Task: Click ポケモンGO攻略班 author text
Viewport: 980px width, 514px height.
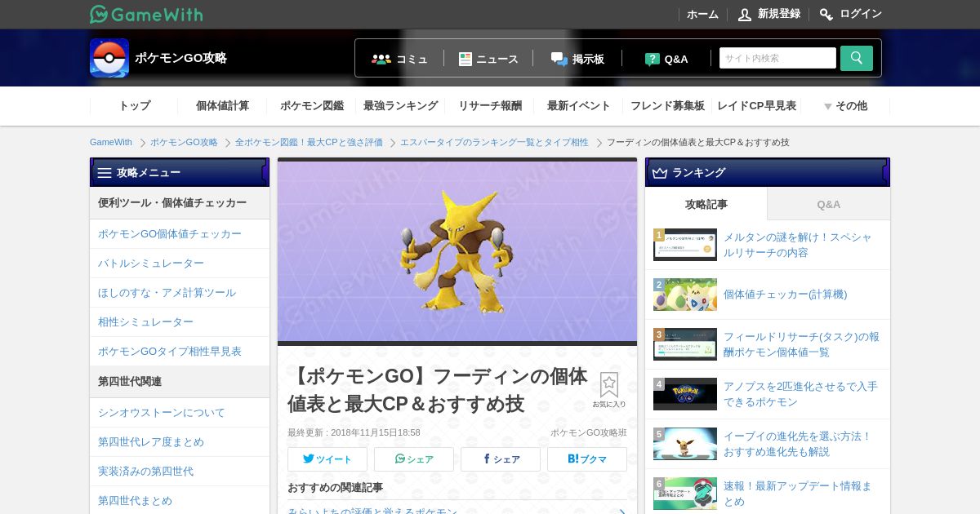Action: (x=588, y=432)
